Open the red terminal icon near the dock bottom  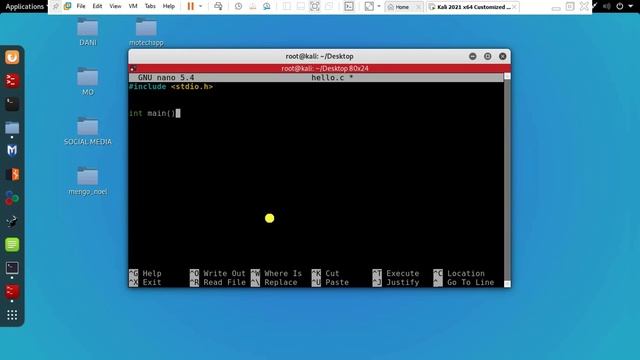click(x=12, y=291)
